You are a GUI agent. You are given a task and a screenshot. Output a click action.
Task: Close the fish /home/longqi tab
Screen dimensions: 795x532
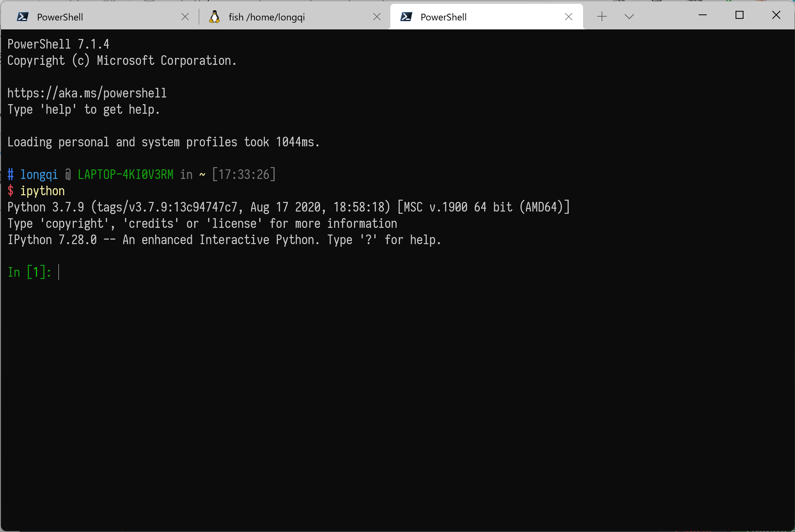pyautogui.click(x=377, y=16)
